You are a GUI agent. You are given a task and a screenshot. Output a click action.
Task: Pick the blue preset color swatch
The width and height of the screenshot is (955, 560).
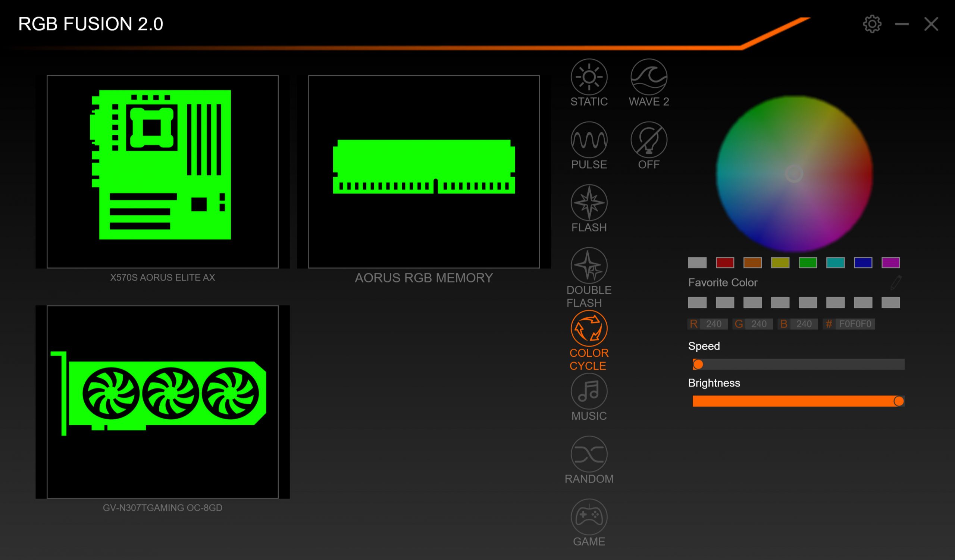pos(863,263)
